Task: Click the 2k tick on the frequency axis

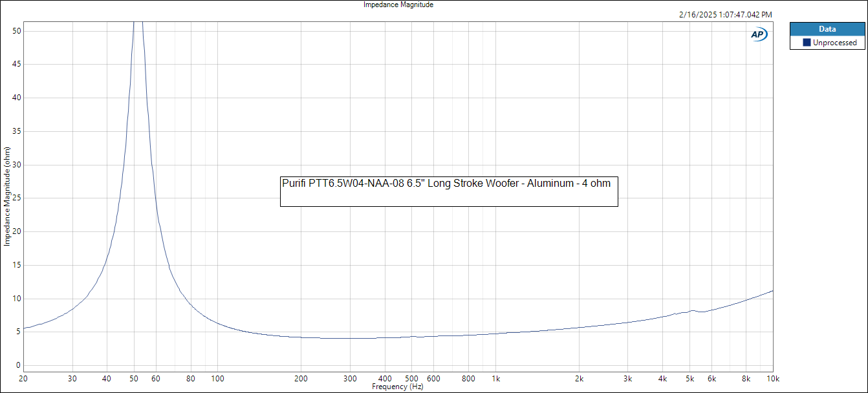Action: [x=580, y=378]
